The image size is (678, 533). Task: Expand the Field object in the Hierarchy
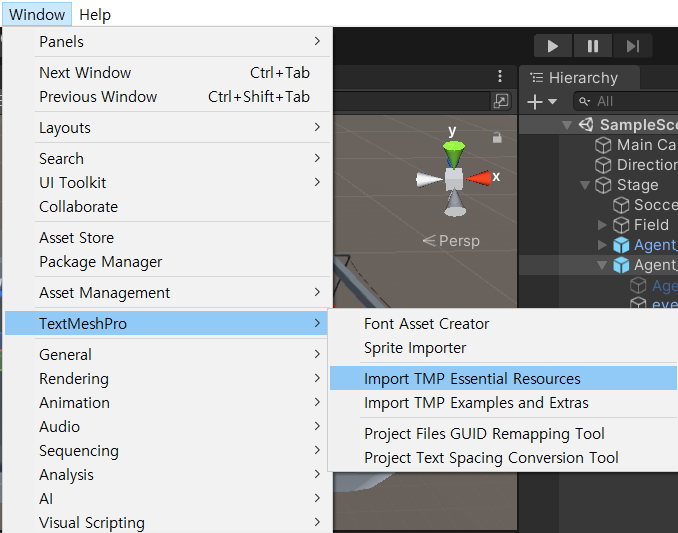pyautogui.click(x=602, y=225)
